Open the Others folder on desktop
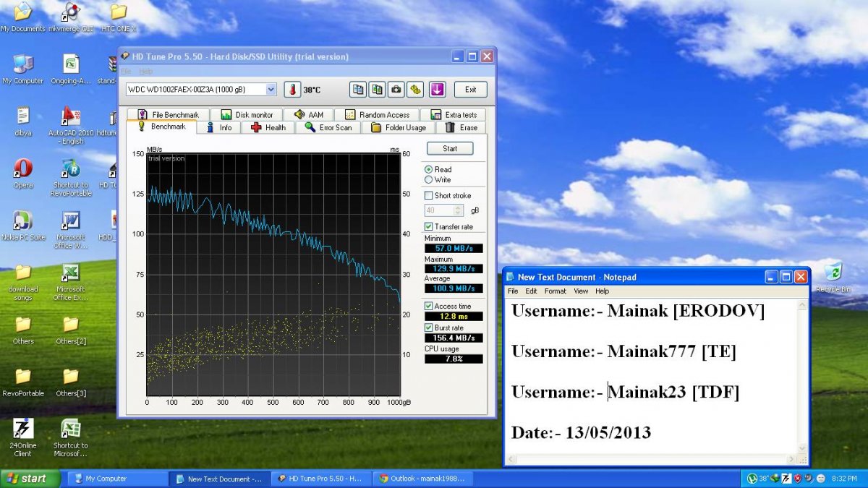This screenshot has height=488, width=868. click(x=22, y=330)
